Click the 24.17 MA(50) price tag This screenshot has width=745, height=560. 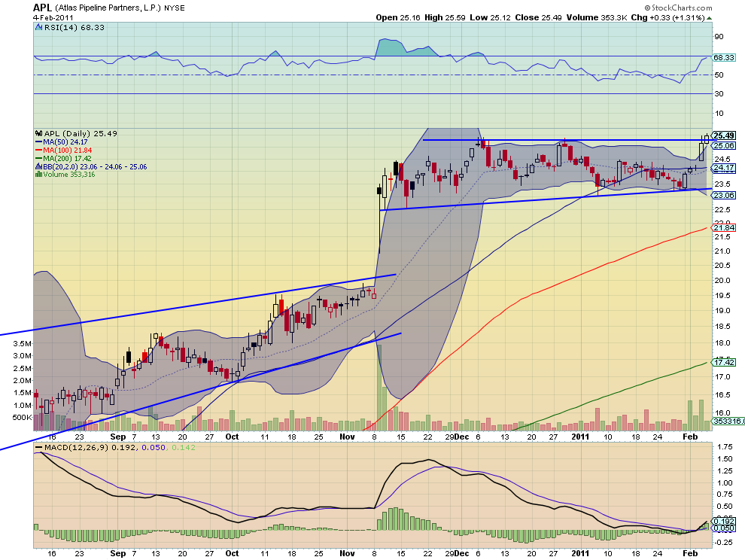click(x=724, y=168)
